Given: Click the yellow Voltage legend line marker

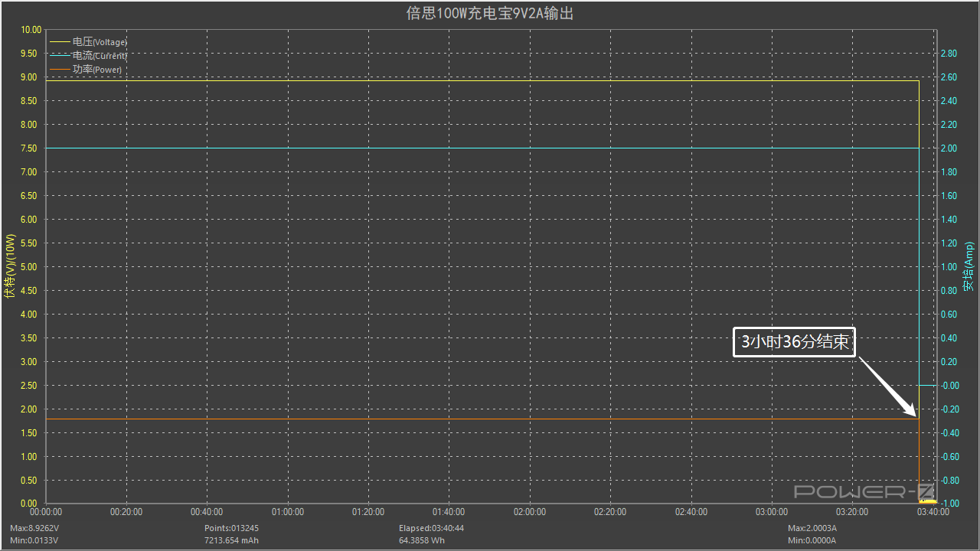Looking at the screenshot, I should click(60, 42).
